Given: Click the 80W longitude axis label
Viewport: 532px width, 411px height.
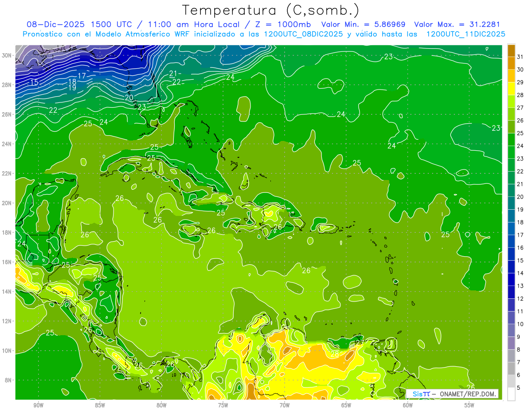Looking at the screenshot, I should (x=161, y=405).
